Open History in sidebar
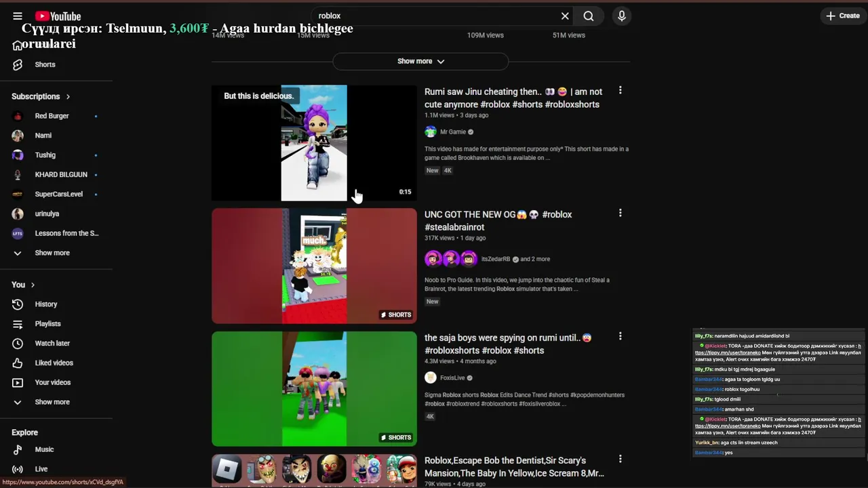 46,304
